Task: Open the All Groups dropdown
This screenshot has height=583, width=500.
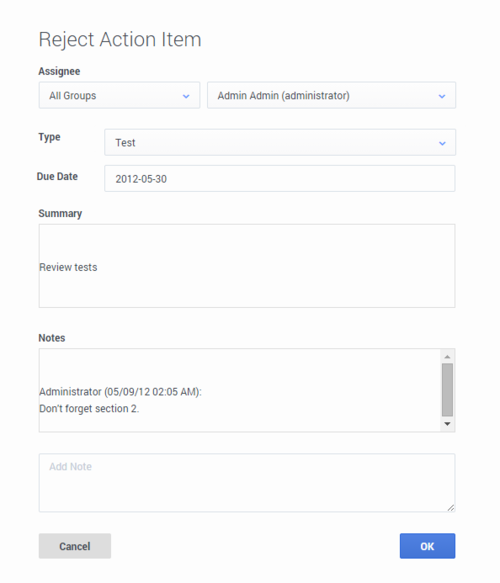Action: tap(119, 96)
